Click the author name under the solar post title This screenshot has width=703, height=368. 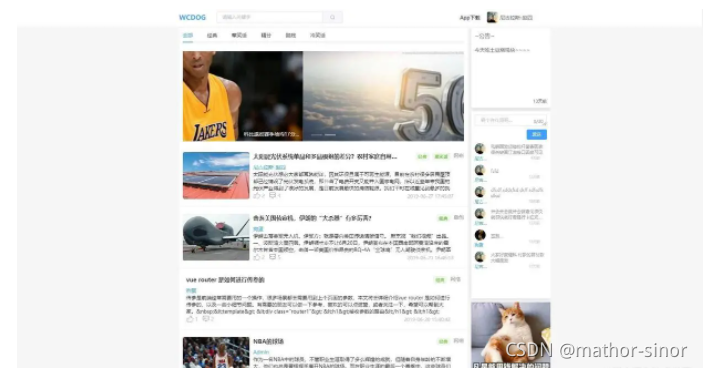click(269, 167)
